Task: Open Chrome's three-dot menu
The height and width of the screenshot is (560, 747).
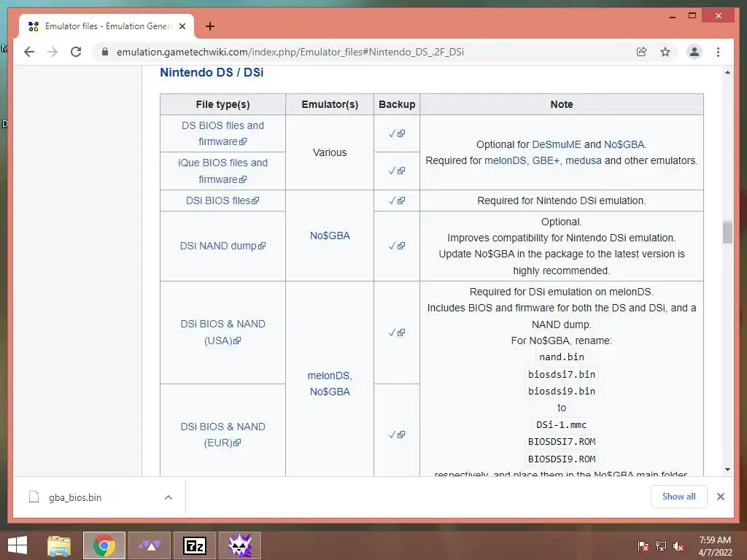Action: (x=718, y=52)
